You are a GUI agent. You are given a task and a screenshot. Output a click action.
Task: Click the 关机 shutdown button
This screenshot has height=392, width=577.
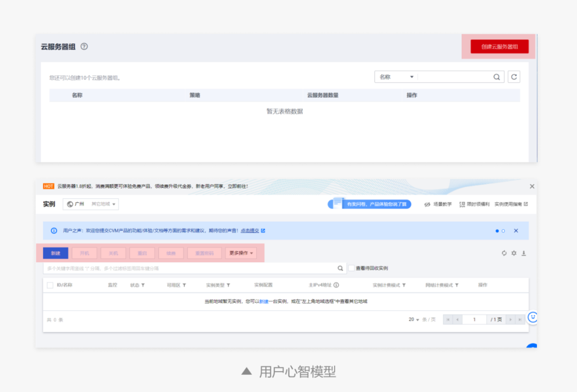point(113,253)
